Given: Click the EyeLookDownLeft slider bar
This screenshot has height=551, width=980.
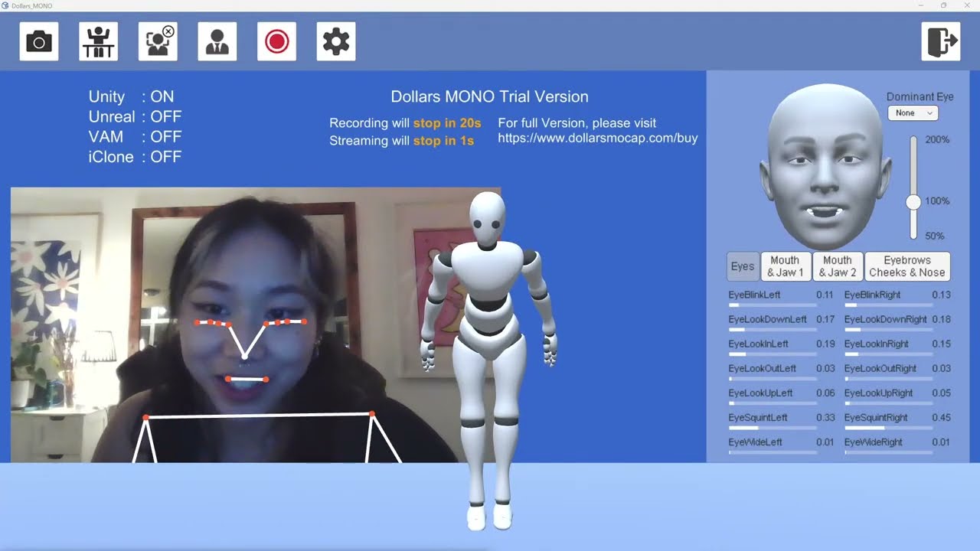Looking at the screenshot, I should (x=773, y=329).
